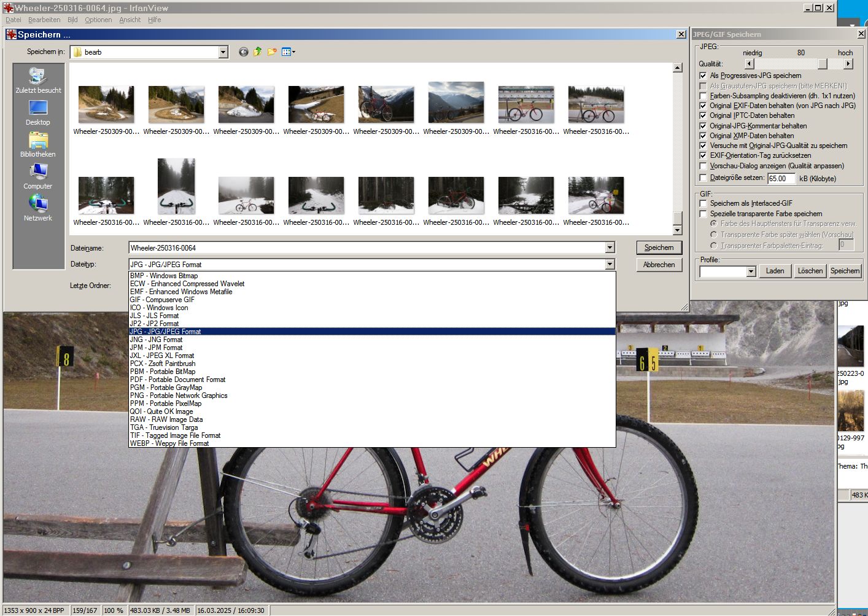Screen dimensions: 868x616
Task: Open Bibliotheken in places sidebar
Action: click(x=38, y=145)
